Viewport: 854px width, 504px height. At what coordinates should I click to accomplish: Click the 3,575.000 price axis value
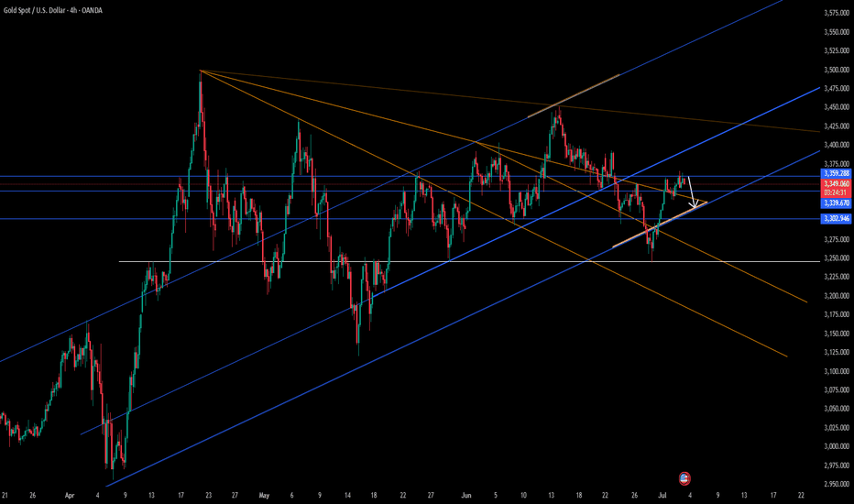(837, 13)
